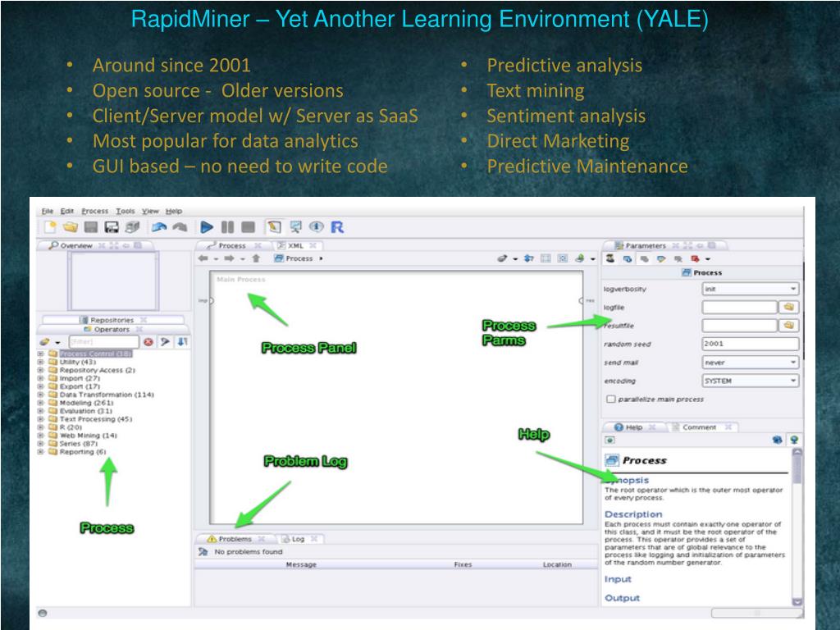Stop the process with the square button

pos(248,227)
